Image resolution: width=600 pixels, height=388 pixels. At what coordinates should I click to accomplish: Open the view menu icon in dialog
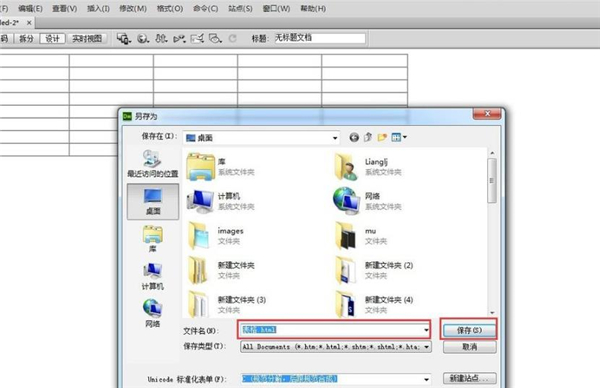click(x=398, y=137)
